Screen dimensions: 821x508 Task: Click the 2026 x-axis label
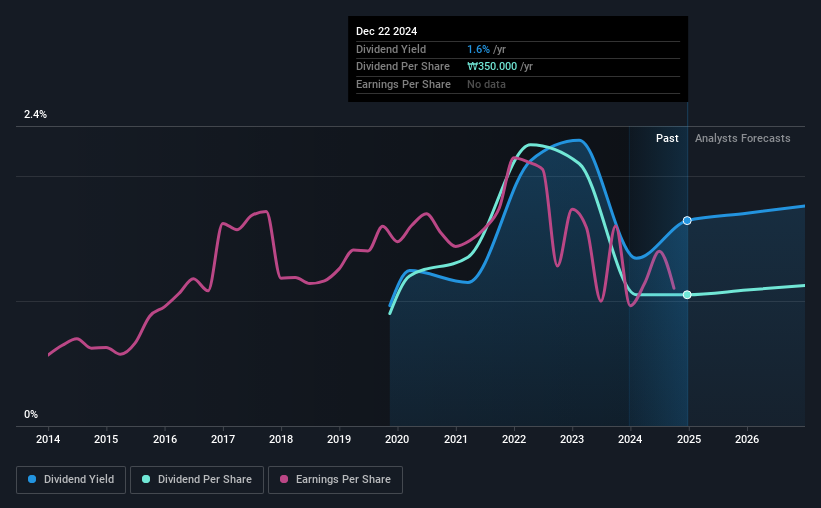tap(747, 439)
